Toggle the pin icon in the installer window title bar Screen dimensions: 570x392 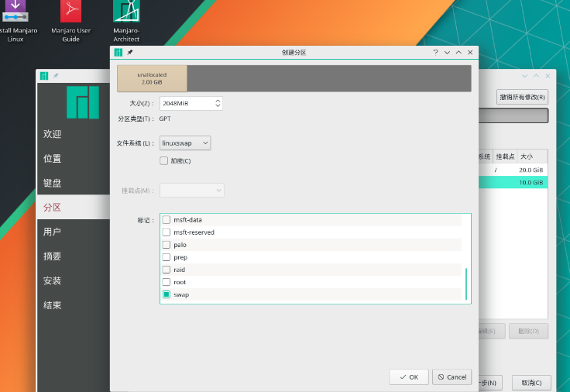click(x=56, y=76)
